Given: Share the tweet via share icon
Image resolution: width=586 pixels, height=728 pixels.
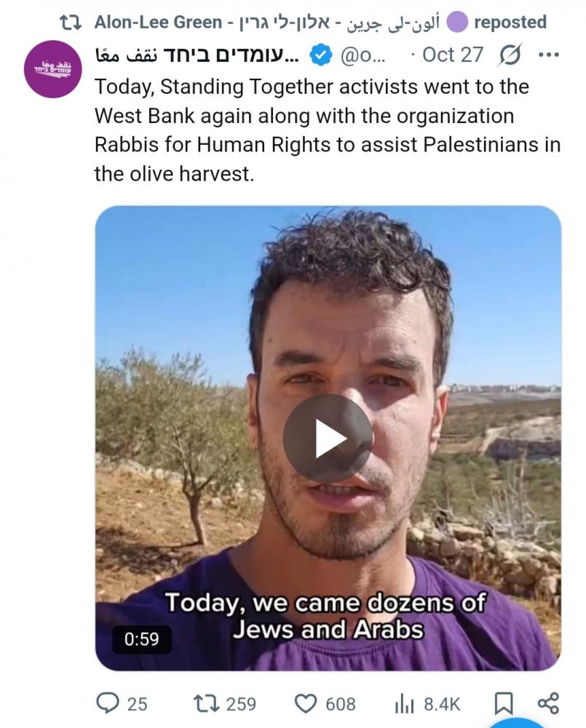Looking at the screenshot, I should point(548,703).
